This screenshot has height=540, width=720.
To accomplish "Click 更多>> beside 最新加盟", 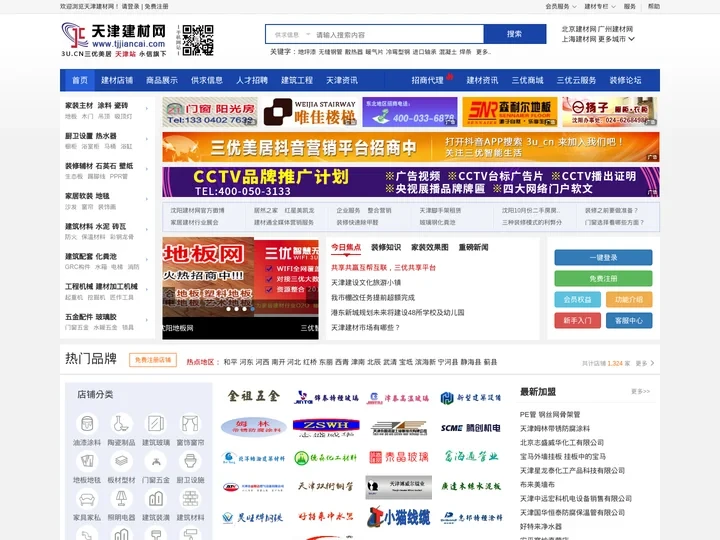I will click(641, 392).
